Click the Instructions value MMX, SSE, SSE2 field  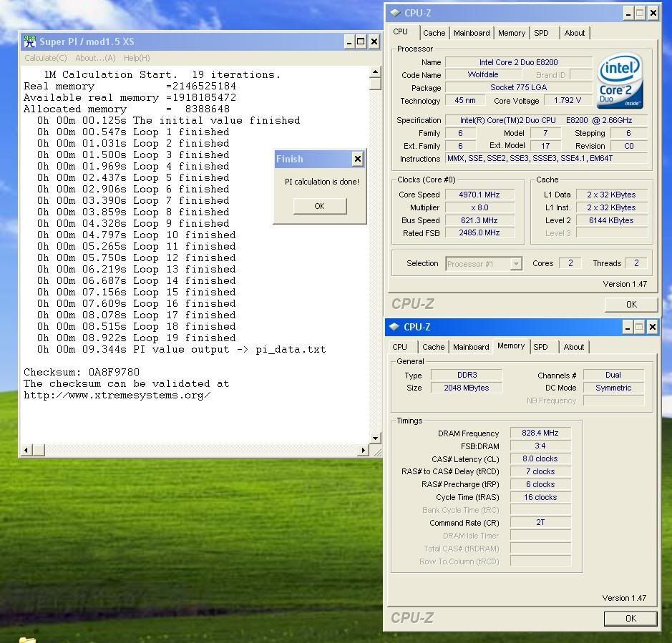coord(546,159)
